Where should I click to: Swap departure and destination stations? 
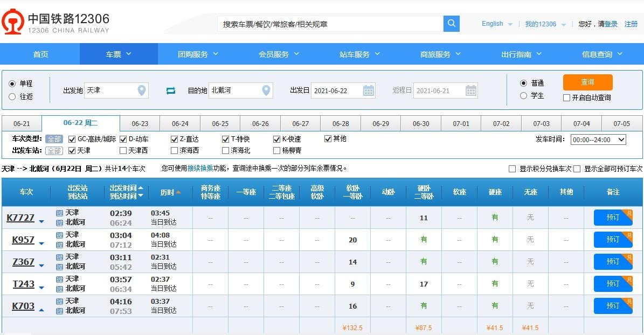coord(171,90)
